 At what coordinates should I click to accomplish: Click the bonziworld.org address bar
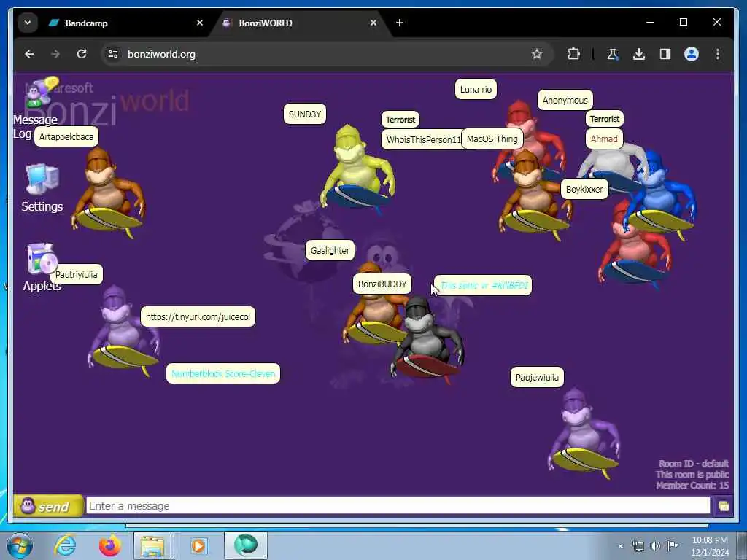point(326,54)
